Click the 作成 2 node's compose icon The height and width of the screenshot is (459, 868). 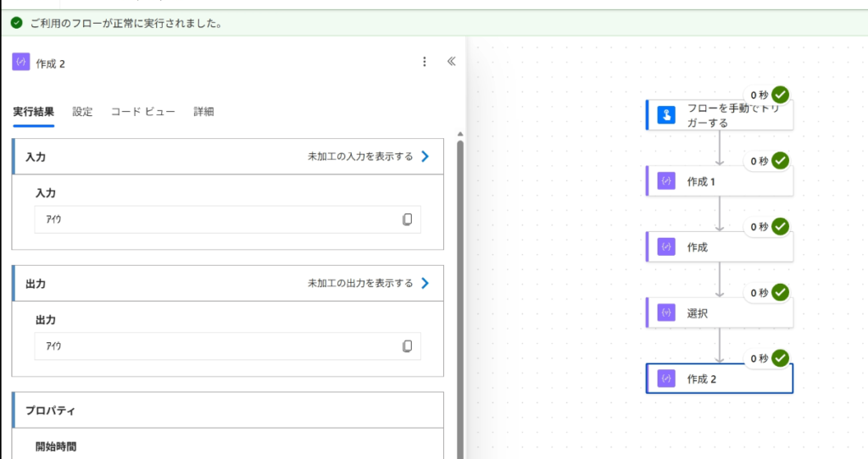666,379
